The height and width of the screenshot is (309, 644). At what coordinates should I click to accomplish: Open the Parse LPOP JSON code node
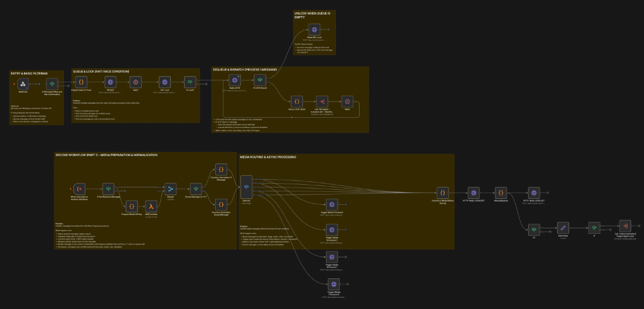pyautogui.click(x=296, y=101)
